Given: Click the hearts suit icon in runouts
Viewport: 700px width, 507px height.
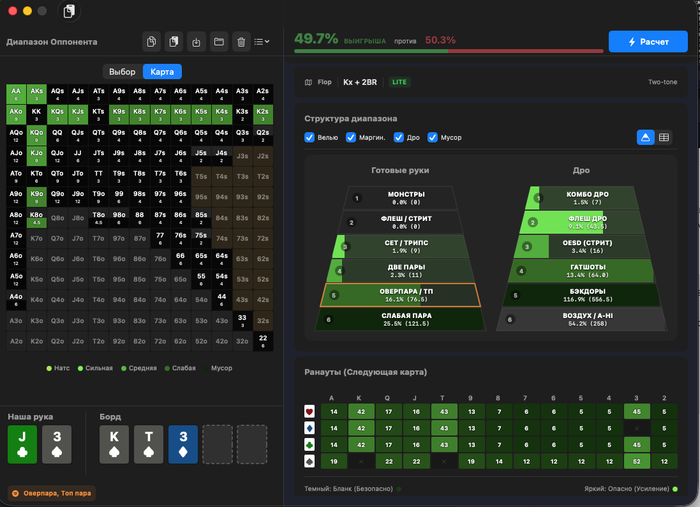Looking at the screenshot, I should point(309,411).
